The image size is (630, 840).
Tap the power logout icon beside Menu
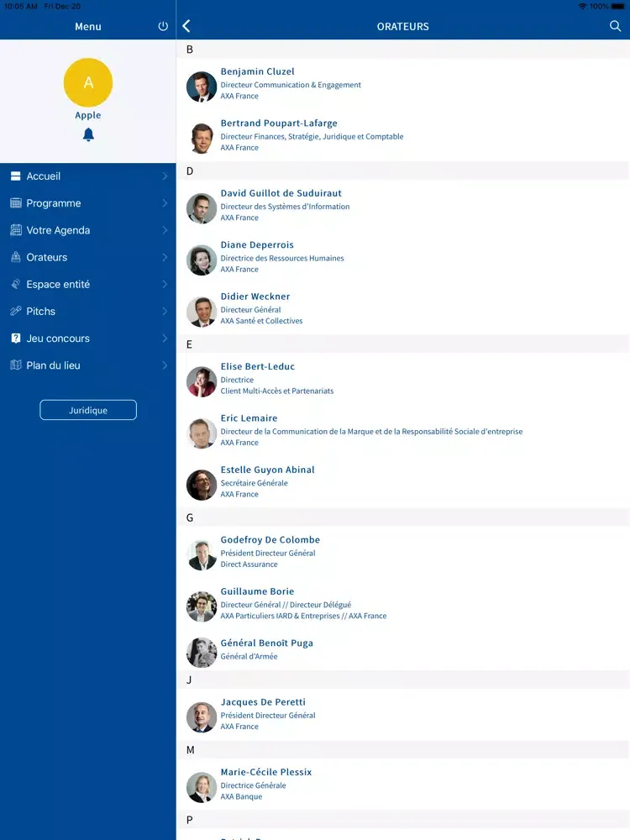coord(163,26)
